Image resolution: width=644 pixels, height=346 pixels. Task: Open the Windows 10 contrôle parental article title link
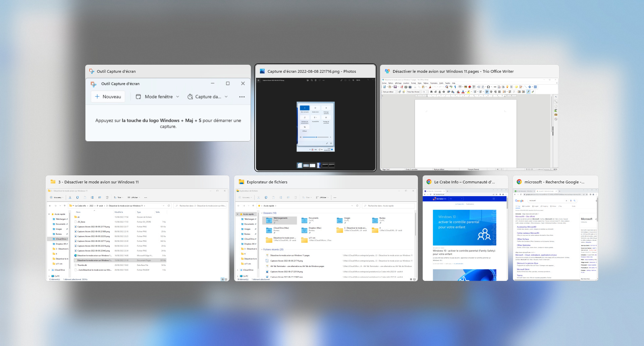tap(464, 252)
